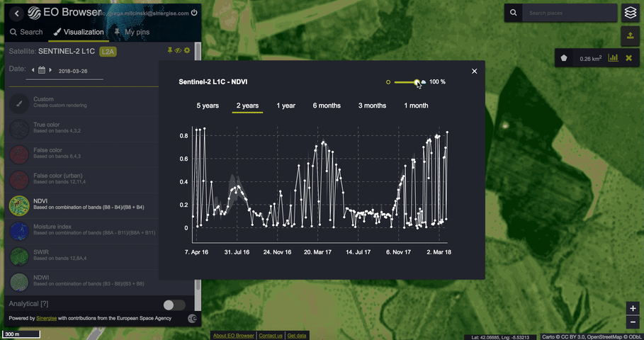
Task: Adjust the cloud coverage slider handle
Action: [x=417, y=82]
